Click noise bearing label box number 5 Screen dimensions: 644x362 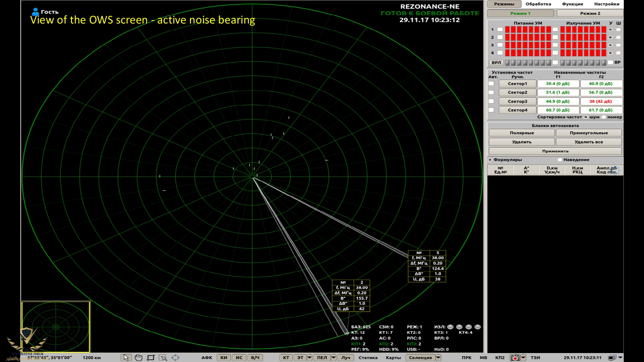pyautogui.click(x=427, y=266)
